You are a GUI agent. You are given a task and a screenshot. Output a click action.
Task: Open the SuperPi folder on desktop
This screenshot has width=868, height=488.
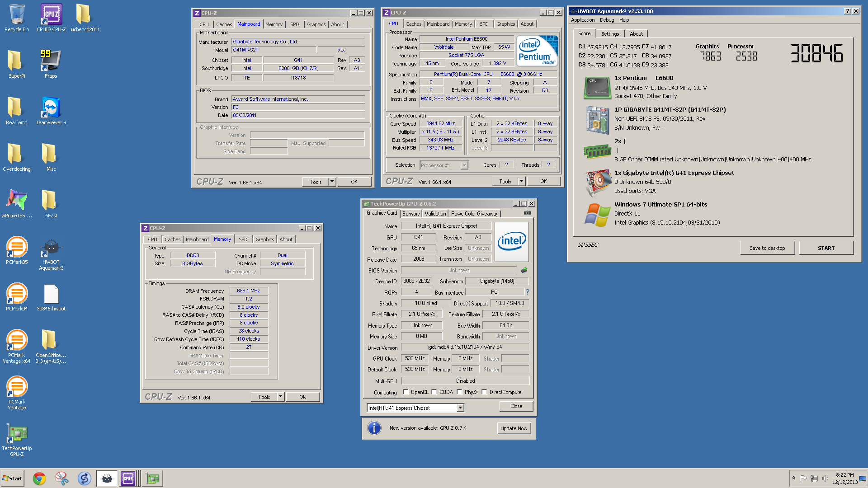[17, 65]
